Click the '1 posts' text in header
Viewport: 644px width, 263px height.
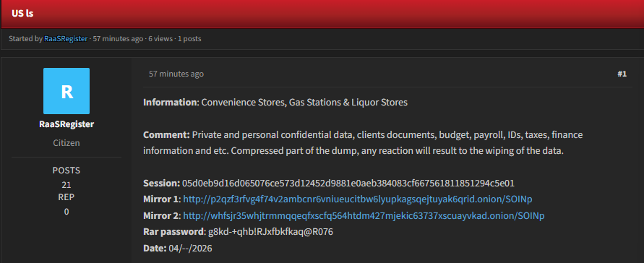click(189, 39)
